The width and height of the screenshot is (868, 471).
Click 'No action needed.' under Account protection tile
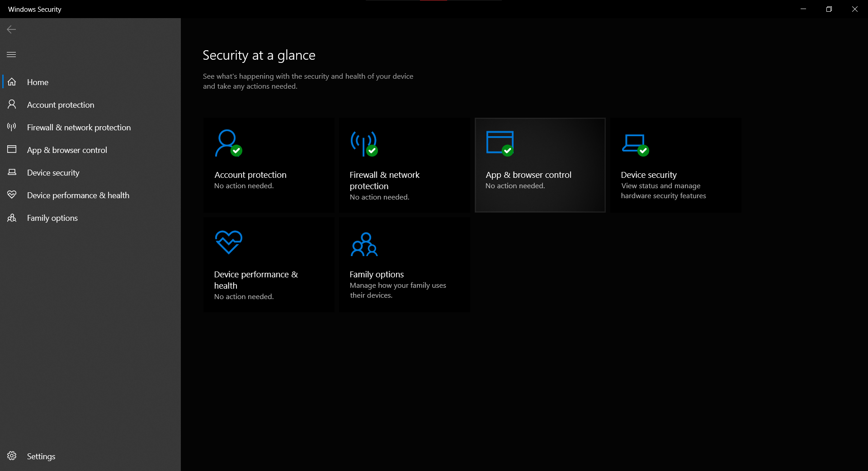[244, 186]
